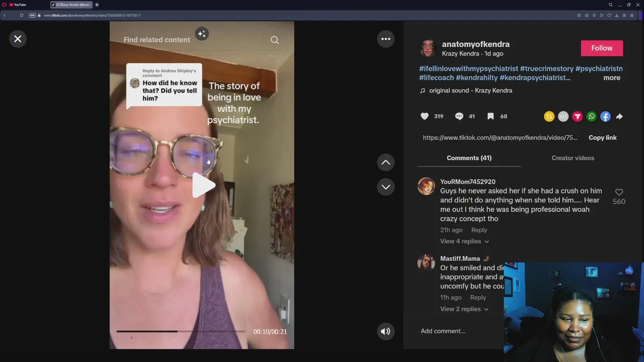The height and width of the screenshot is (362, 644).
Task: Go back in browser history
Action: [5, 15]
